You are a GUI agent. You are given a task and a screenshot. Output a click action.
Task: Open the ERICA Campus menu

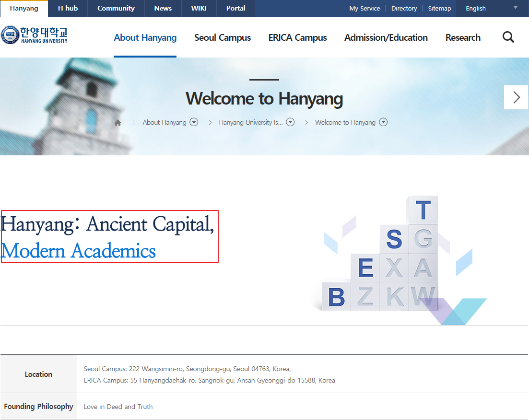pyautogui.click(x=297, y=37)
